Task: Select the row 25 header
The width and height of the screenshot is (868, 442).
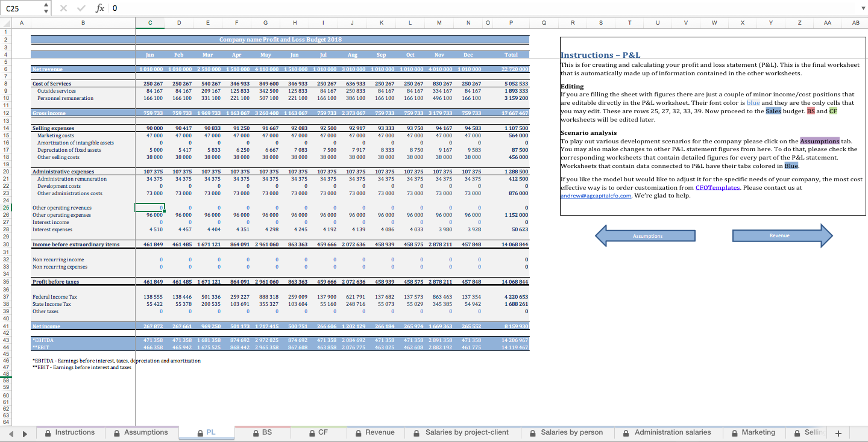Action: point(5,208)
